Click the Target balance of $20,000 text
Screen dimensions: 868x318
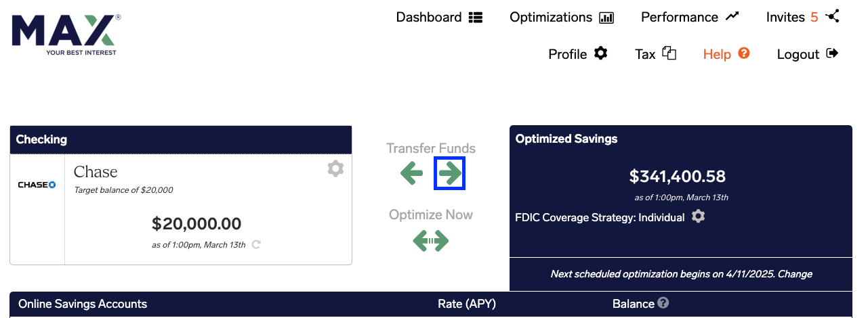tap(123, 190)
